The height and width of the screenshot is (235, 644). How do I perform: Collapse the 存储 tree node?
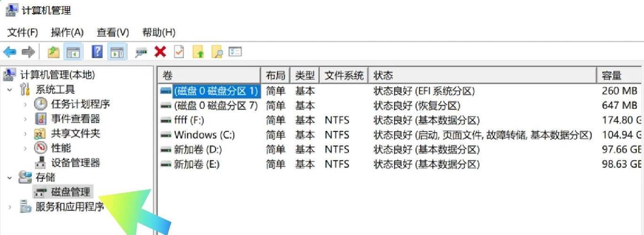pos(9,177)
